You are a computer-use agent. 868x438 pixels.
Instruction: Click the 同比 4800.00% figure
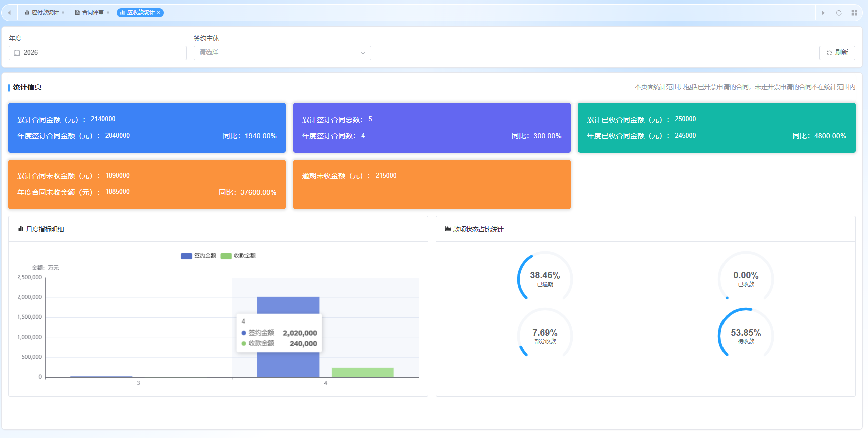pos(819,136)
